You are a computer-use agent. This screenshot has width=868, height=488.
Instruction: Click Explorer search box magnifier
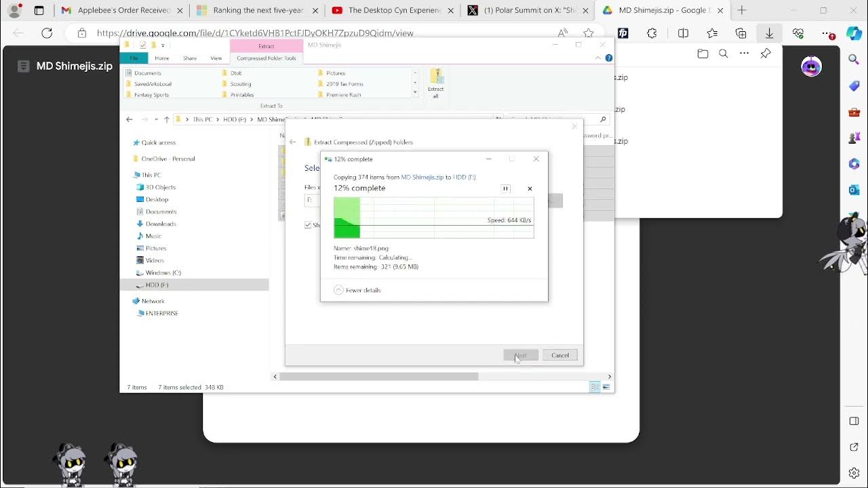[603, 119]
